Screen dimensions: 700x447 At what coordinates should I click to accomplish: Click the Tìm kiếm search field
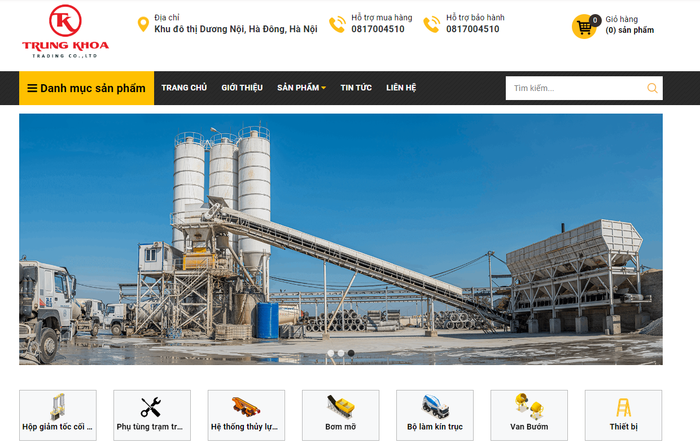coord(576,88)
